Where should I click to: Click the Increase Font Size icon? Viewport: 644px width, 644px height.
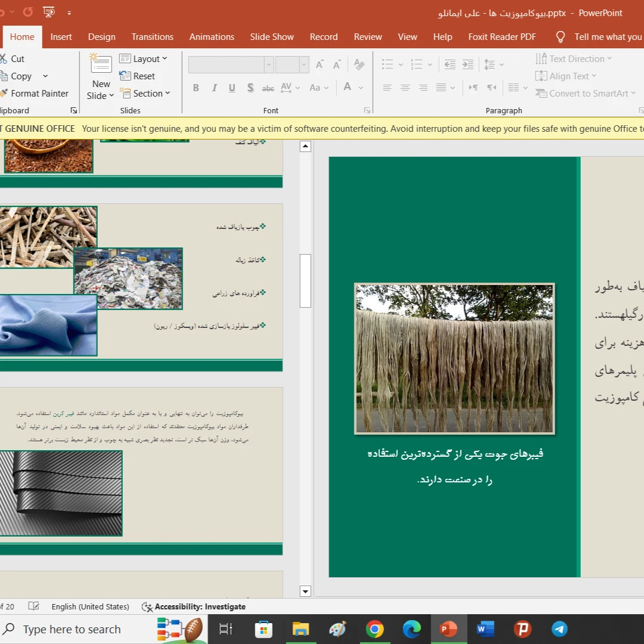[320, 64]
